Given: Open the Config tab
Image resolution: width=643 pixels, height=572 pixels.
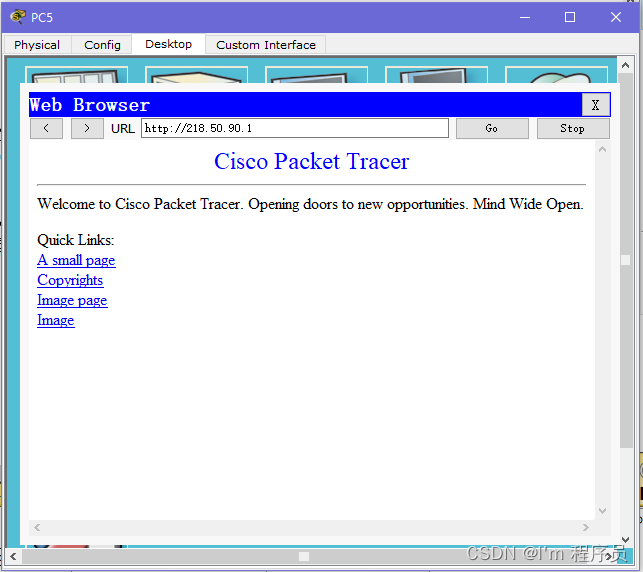Looking at the screenshot, I should coord(102,45).
